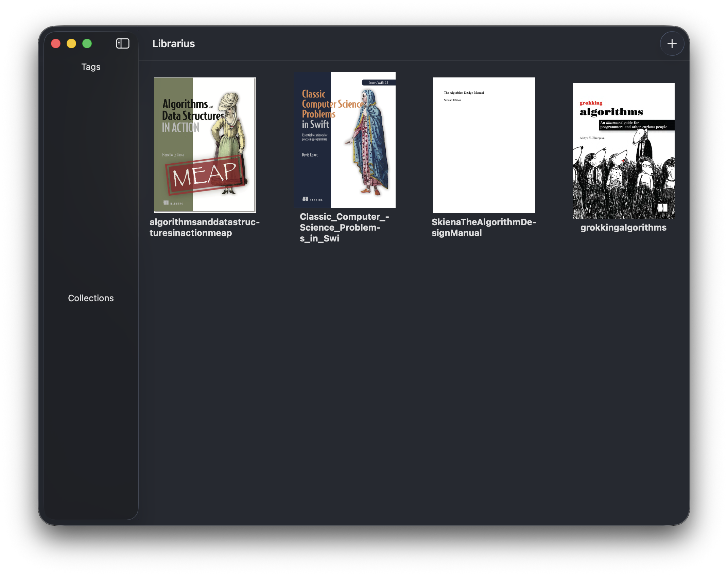Click grokkingalgorithms title label
Image resolution: width=728 pixels, height=576 pixels.
[623, 228]
